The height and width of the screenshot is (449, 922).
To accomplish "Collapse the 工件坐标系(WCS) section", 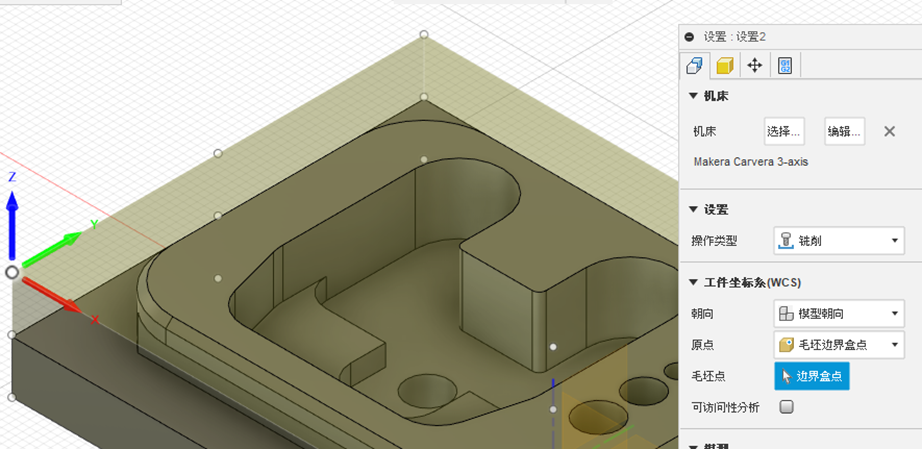I will (x=694, y=282).
